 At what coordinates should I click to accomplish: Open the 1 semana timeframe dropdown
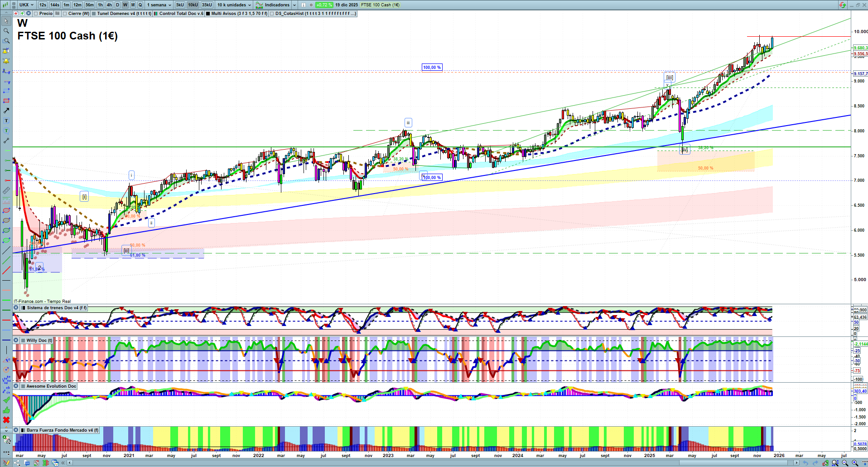pos(159,5)
